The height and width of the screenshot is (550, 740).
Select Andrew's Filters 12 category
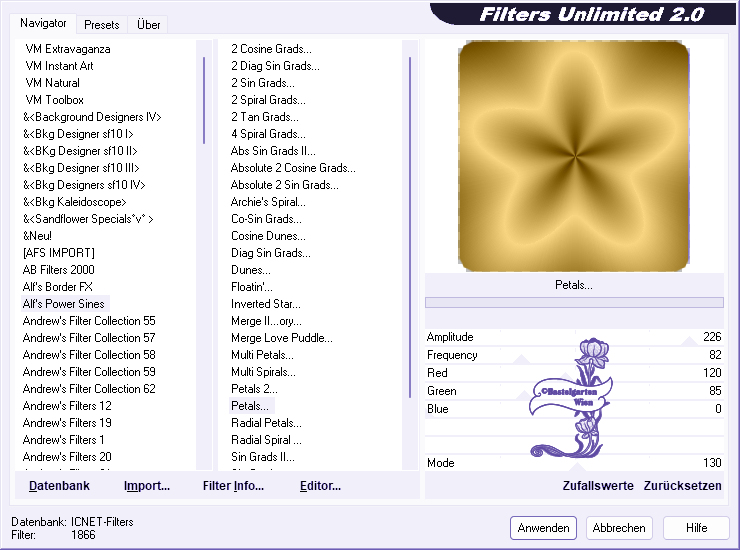tap(67, 406)
